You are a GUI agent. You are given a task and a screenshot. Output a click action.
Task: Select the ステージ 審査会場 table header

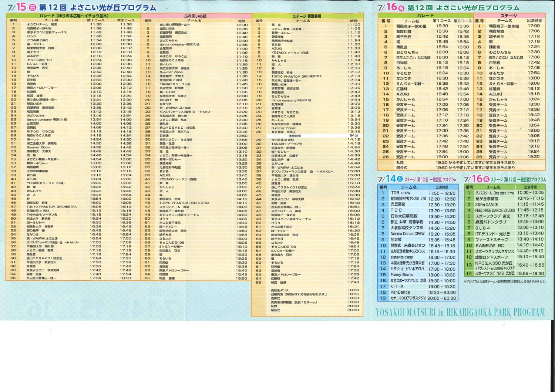point(307,16)
